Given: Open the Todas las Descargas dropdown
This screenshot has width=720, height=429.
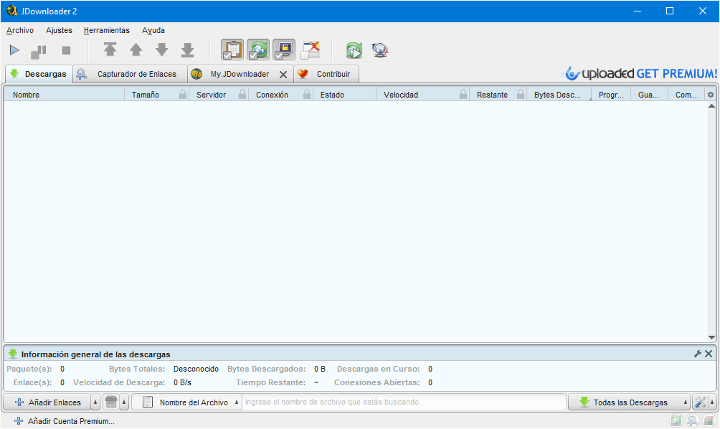Looking at the screenshot, I should pyautogui.click(x=630, y=402).
